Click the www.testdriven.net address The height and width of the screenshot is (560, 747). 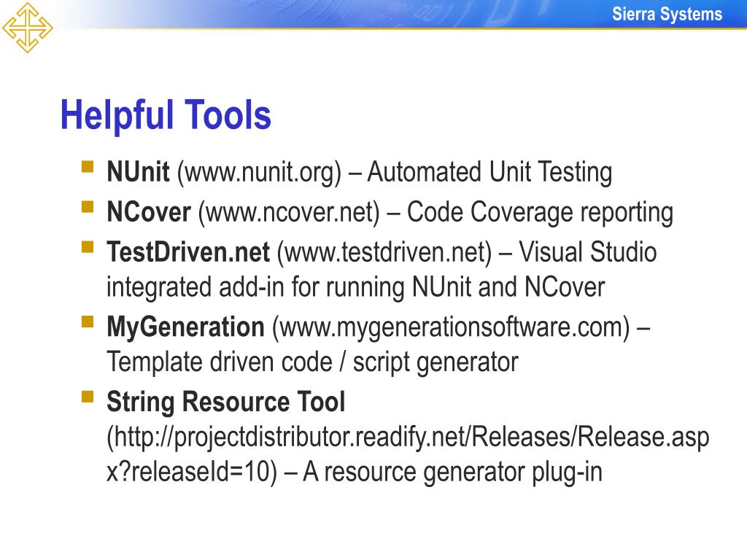[x=384, y=252]
